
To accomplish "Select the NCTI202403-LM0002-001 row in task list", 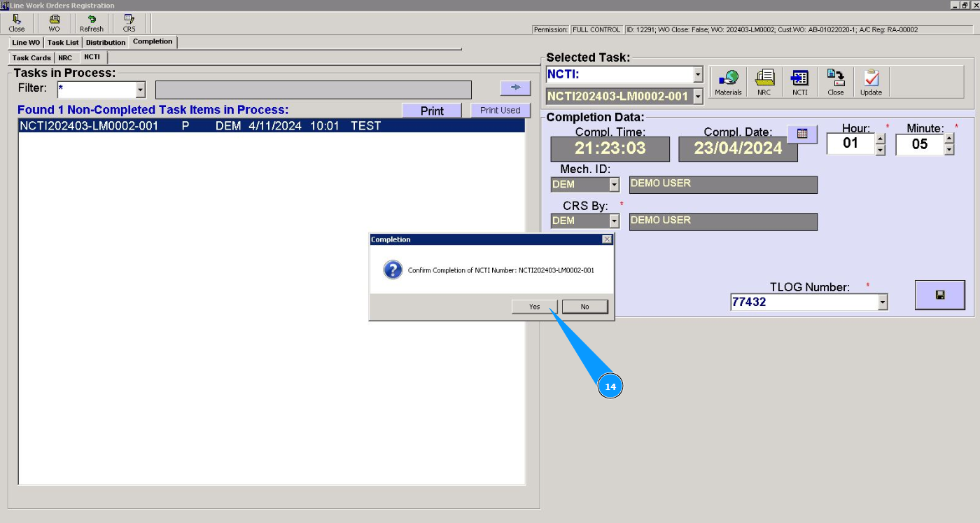I will click(x=272, y=126).
